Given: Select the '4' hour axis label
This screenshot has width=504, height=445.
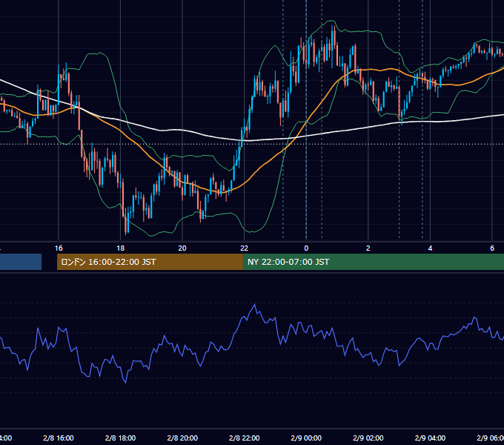Looking at the screenshot, I should pyautogui.click(x=430, y=248).
